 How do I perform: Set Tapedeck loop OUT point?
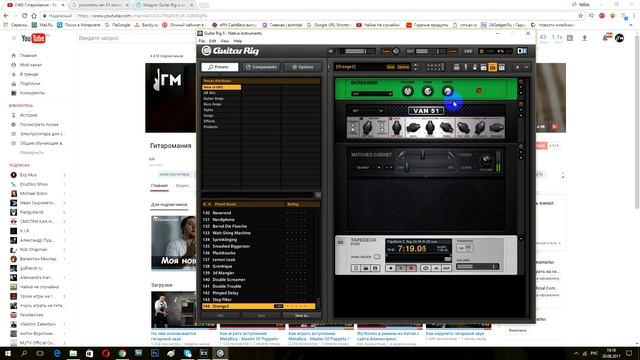point(446,268)
